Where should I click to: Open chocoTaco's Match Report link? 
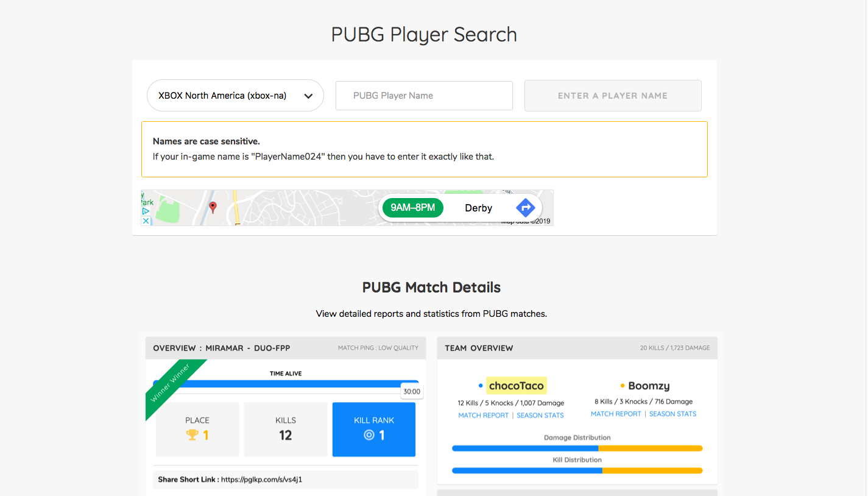click(484, 416)
